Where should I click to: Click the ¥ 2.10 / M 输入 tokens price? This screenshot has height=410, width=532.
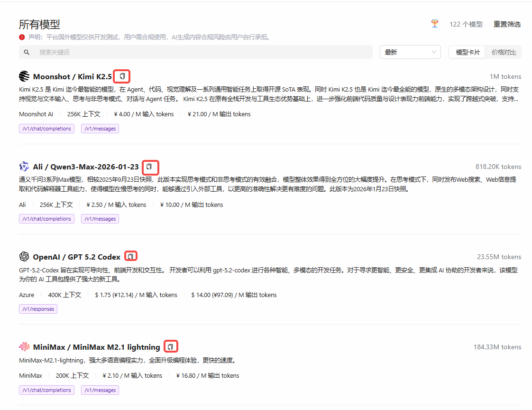132,376
